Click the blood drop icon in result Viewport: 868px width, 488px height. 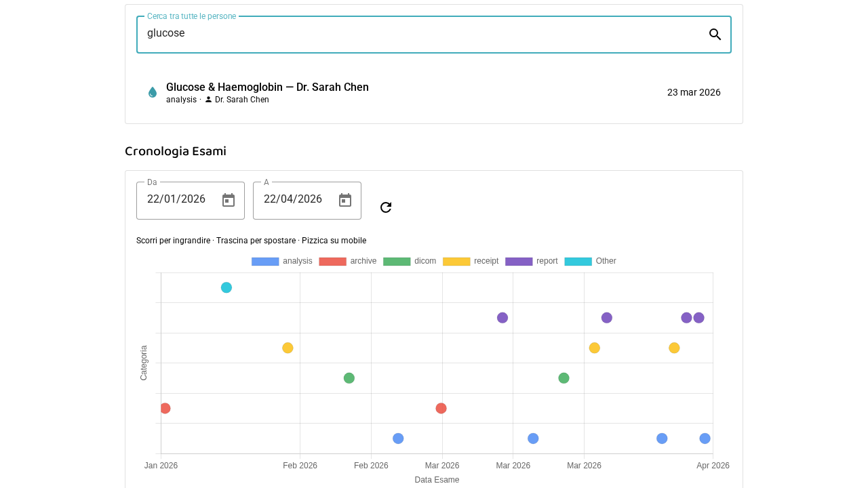coord(153,92)
